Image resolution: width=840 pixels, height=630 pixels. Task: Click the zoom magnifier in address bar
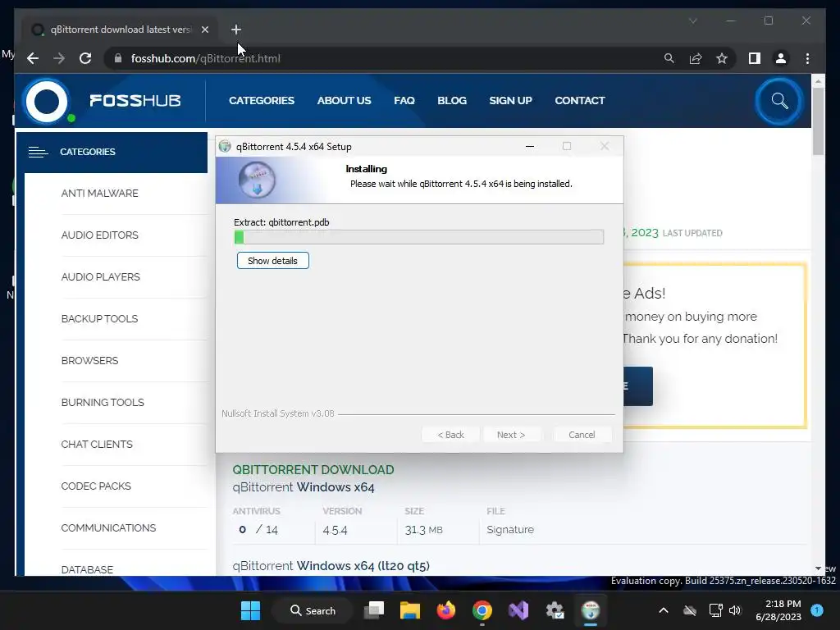(669, 58)
